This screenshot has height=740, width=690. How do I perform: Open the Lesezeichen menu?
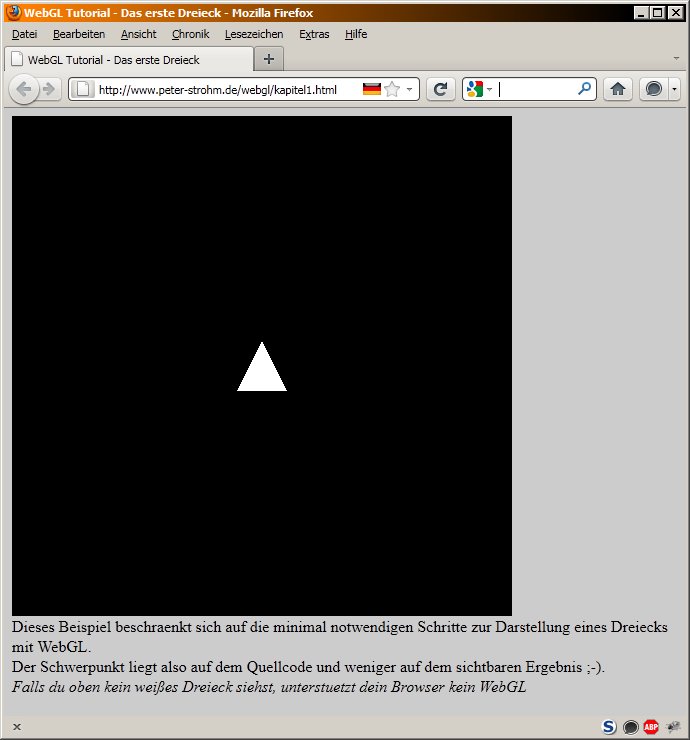coord(254,34)
